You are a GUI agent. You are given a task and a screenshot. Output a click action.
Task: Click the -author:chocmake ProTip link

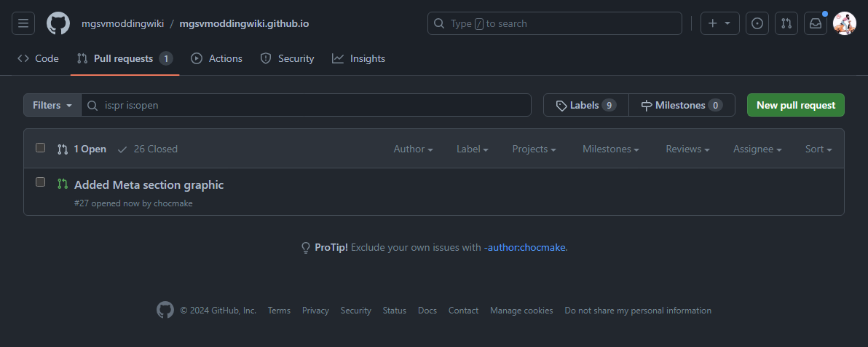point(525,248)
